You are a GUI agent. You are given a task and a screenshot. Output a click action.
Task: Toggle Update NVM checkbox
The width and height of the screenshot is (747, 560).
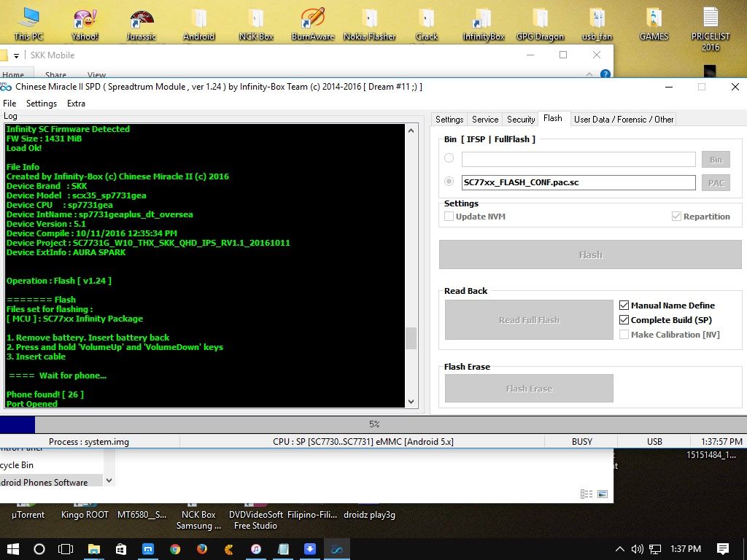[449, 216]
